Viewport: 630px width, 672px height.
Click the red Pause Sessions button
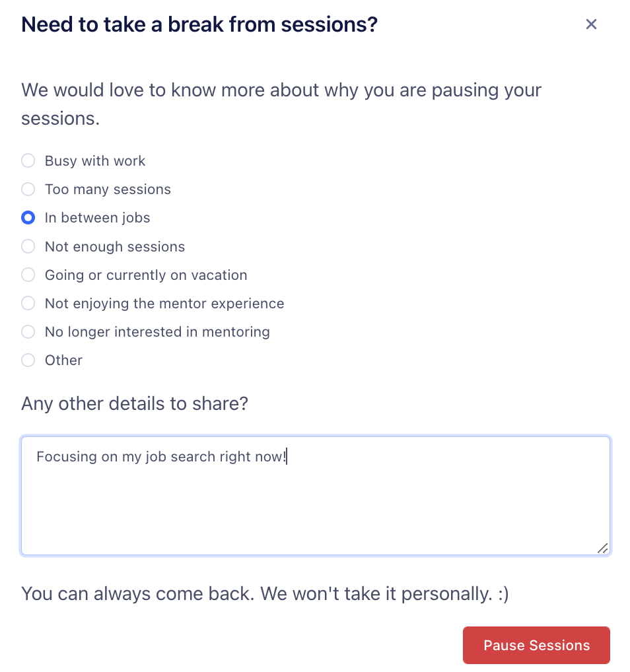point(536,645)
